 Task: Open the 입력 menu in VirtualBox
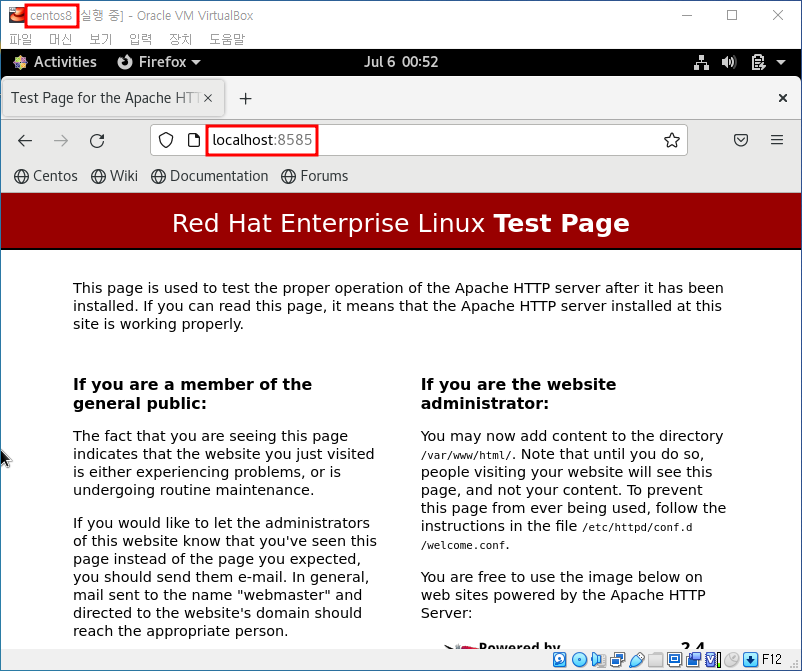(x=140, y=39)
